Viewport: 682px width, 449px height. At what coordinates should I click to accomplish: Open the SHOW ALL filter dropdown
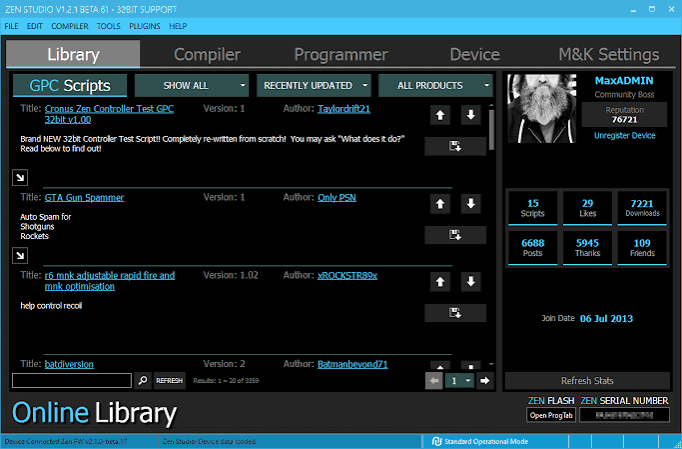pyautogui.click(x=191, y=85)
